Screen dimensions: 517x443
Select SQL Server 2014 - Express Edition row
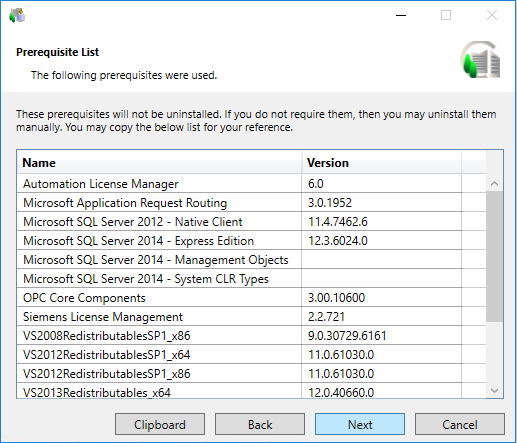251,241
